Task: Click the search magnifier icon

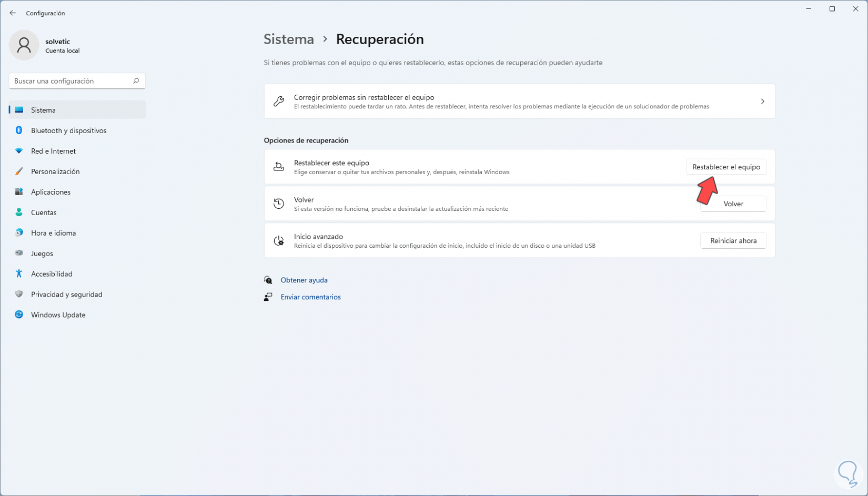Action: tap(136, 81)
